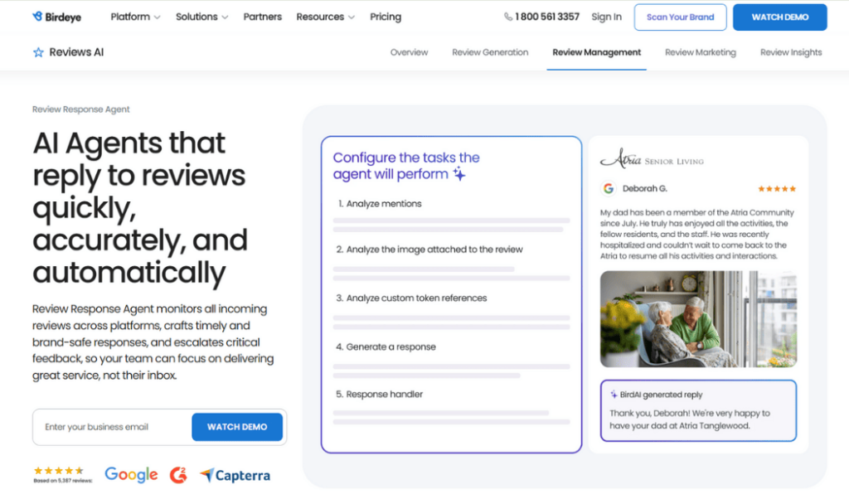
Task: Expand the Platform dropdown menu
Action: coord(135,17)
